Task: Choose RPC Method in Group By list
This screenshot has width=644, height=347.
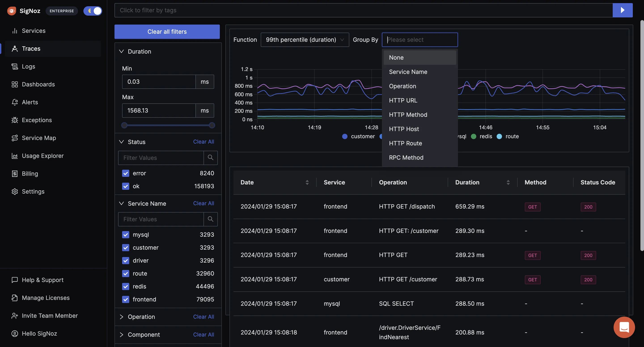Action: pos(420,157)
